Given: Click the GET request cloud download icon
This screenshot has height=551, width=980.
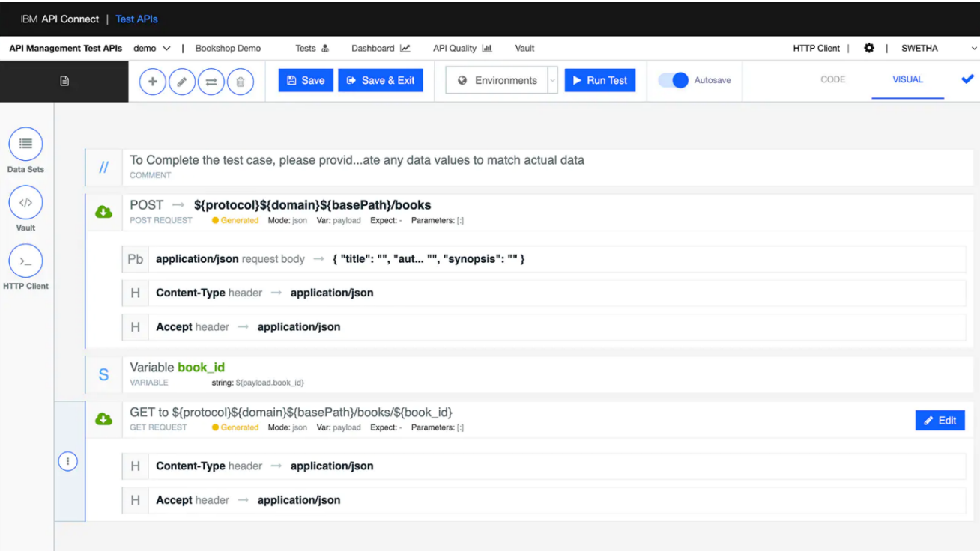Looking at the screenshot, I should coord(103,419).
